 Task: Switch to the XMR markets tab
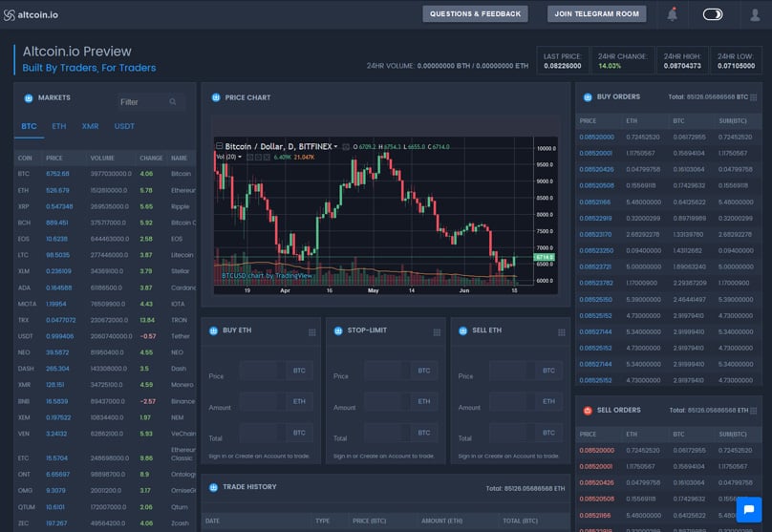[90, 126]
